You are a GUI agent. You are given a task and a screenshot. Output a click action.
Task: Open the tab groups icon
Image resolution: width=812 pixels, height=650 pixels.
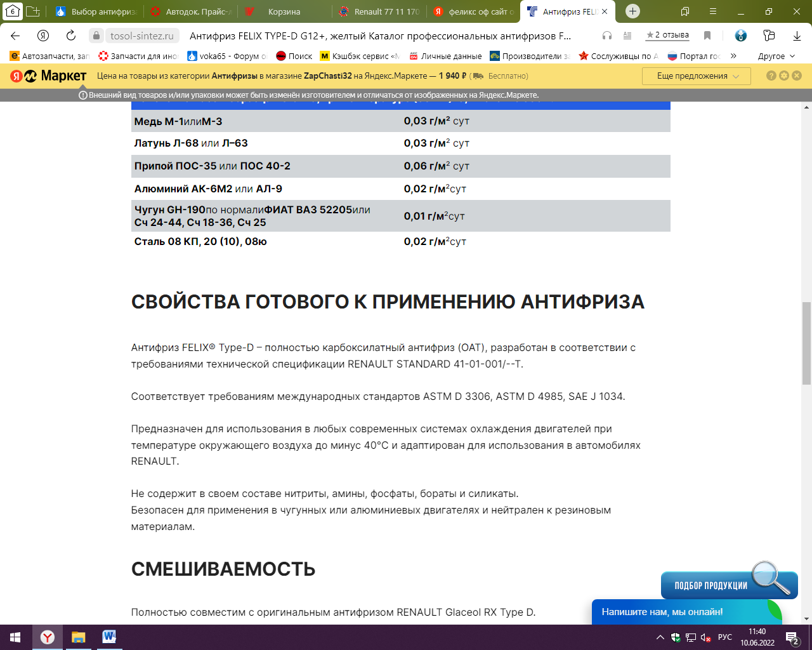pos(32,11)
